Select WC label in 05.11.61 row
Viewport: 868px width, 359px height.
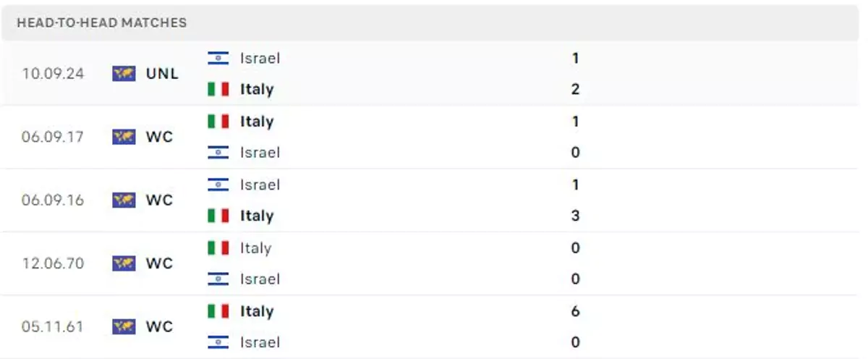click(x=159, y=326)
